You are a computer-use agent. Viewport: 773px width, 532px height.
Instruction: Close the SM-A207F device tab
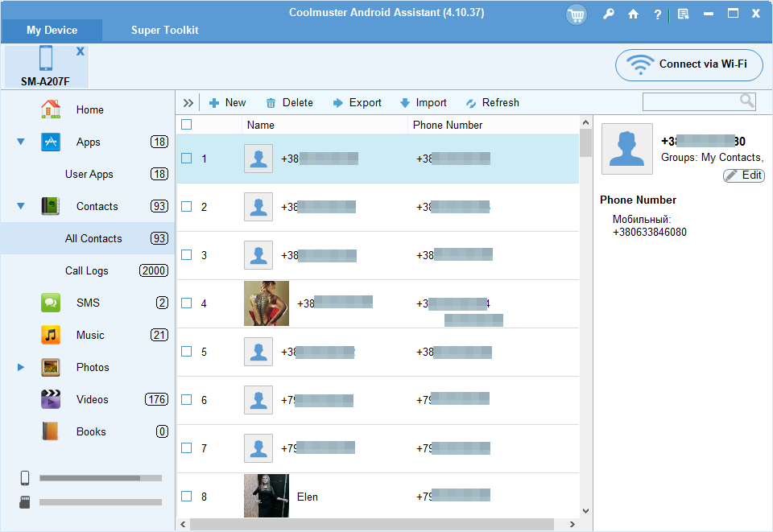point(81,52)
